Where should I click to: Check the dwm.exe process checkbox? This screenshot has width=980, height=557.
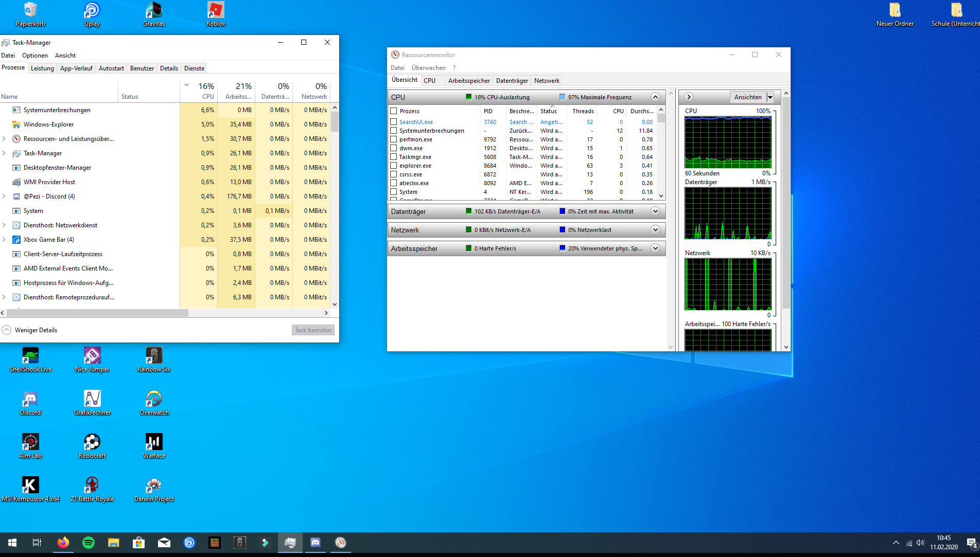point(394,148)
